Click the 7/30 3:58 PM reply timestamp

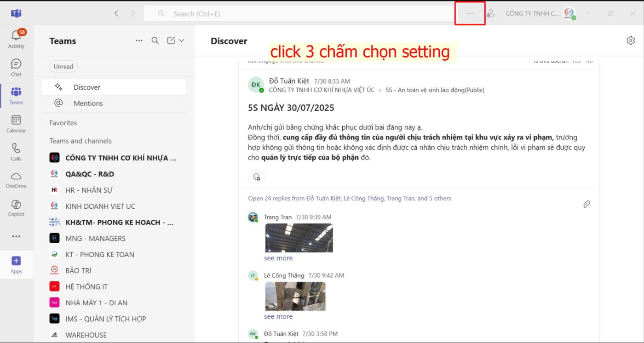point(320,334)
